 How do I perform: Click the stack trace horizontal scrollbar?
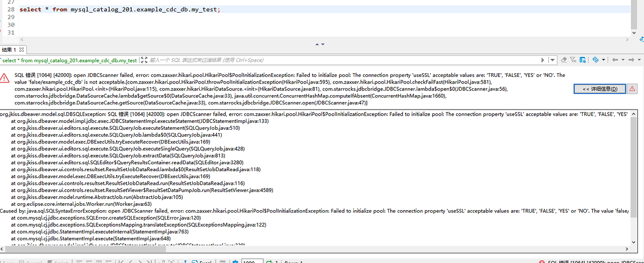click(84, 249)
